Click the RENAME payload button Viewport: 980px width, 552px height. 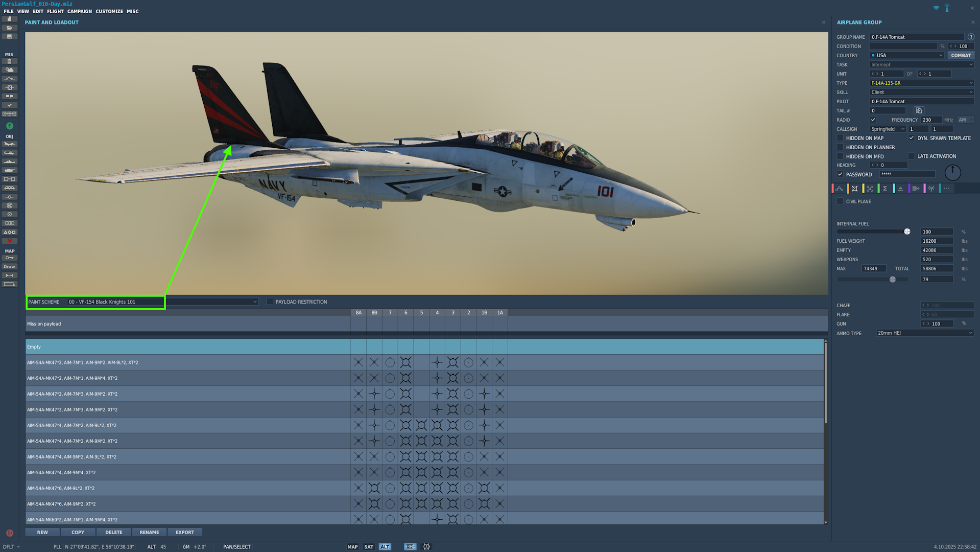(x=150, y=533)
